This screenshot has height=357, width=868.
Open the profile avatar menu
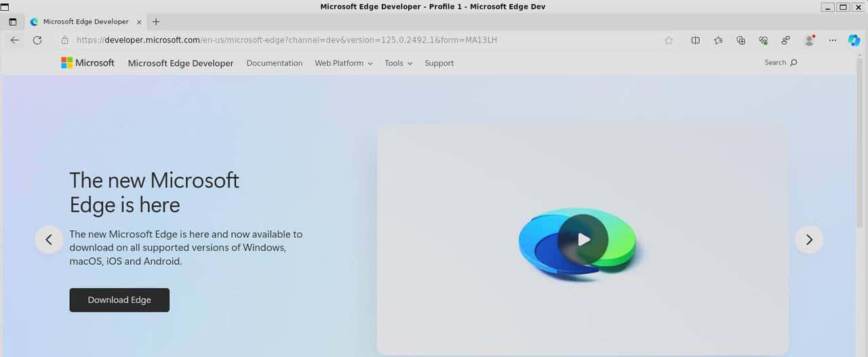click(809, 41)
